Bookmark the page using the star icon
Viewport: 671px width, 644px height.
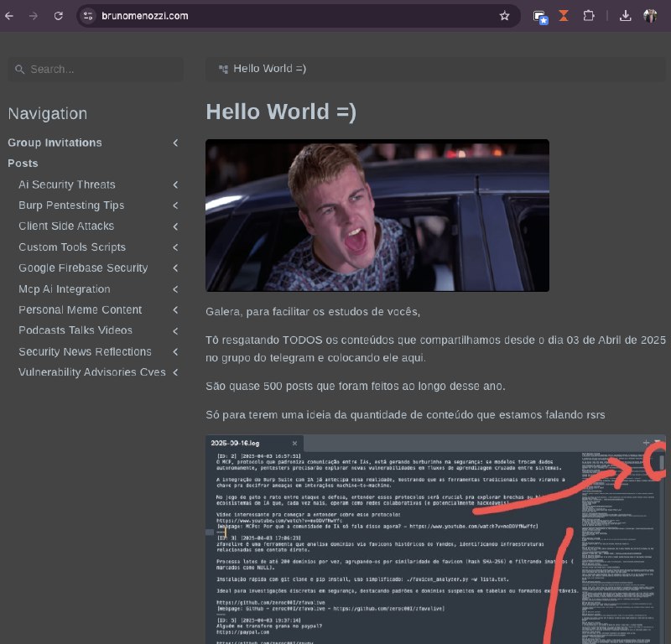tap(504, 15)
